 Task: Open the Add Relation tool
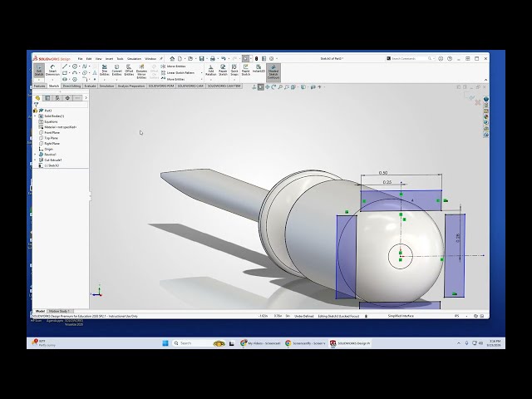pos(210,70)
